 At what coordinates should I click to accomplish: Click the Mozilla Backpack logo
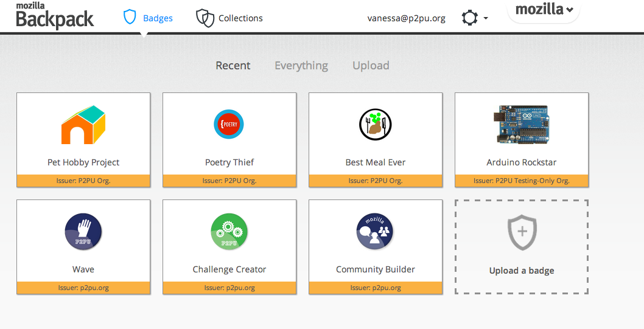point(55,16)
